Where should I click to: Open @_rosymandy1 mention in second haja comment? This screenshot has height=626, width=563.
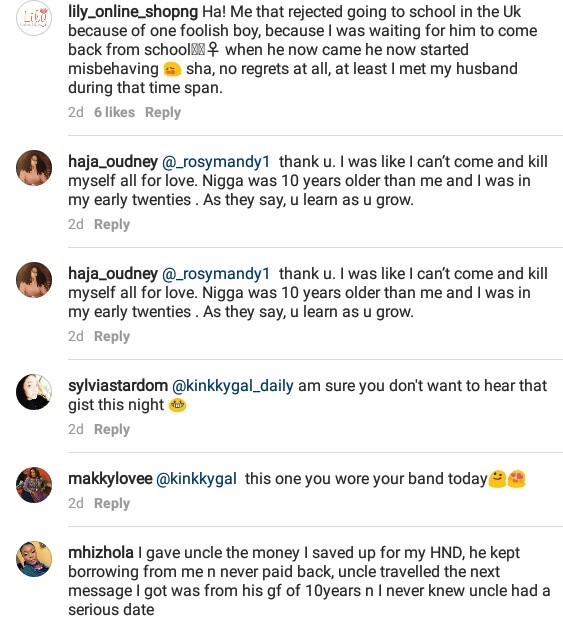[216, 274]
